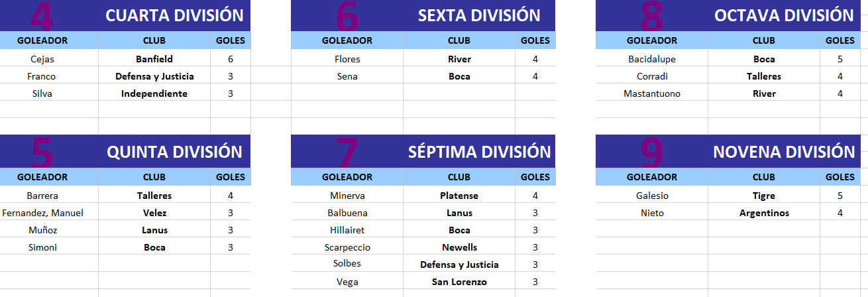Select the Tigre club cell
868x297 pixels.
tap(764, 196)
